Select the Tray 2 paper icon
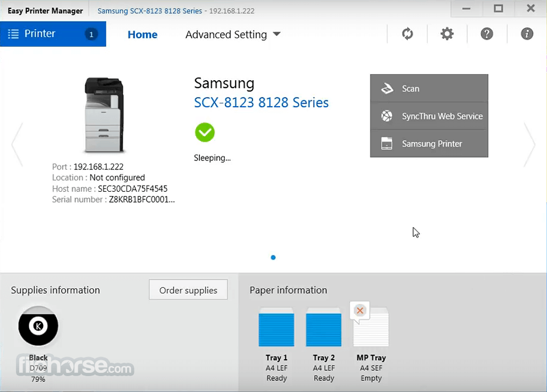This screenshot has width=547, height=392. tap(324, 327)
